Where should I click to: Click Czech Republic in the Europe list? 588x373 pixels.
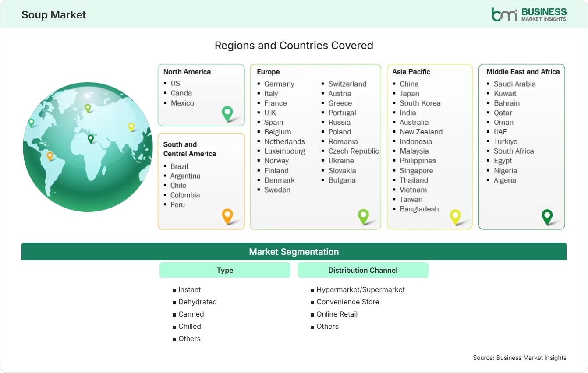(354, 151)
